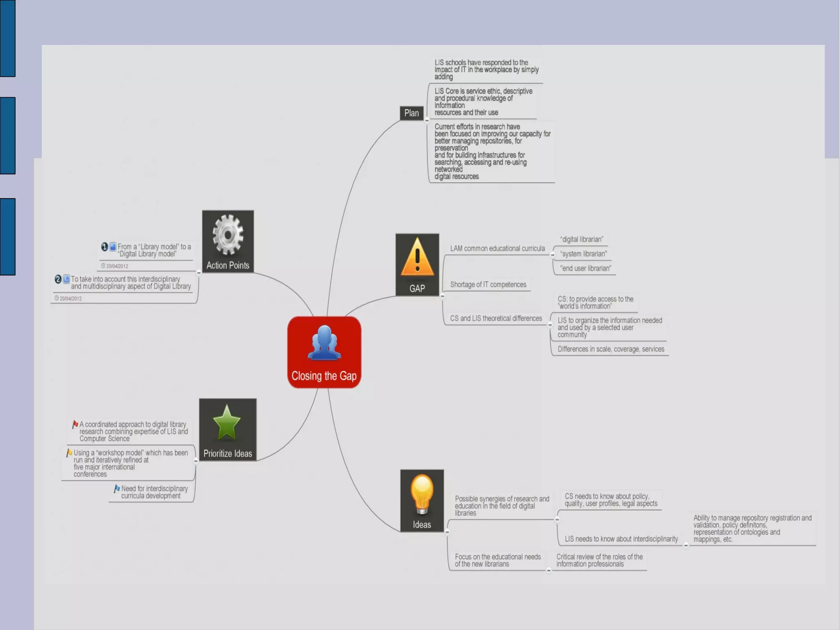Click the GAP warning triangle icon
Viewport: 840px width, 630px height.
tap(417, 258)
